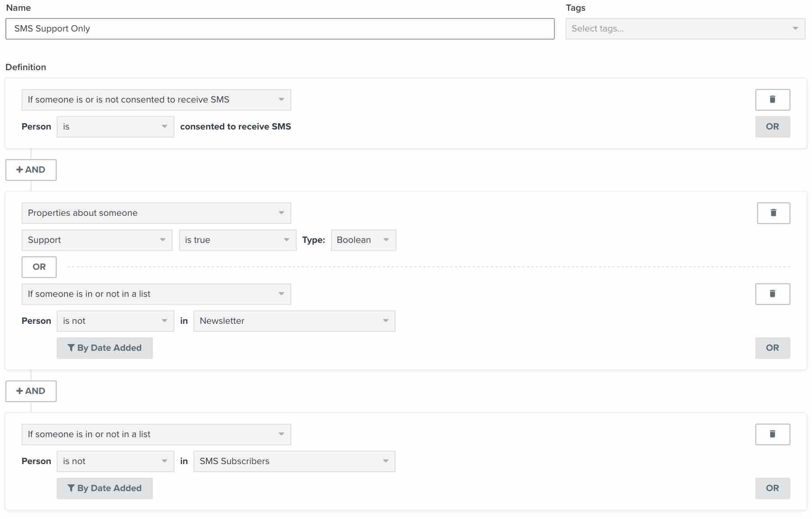Click the first + AND button
The width and height of the screenshot is (812, 519).
click(x=31, y=170)
